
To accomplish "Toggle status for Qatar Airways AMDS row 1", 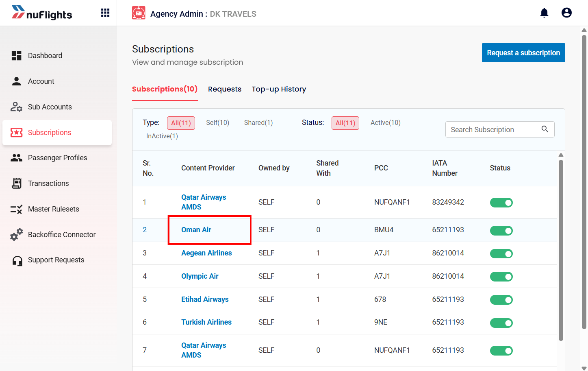I will pos(501,203).
